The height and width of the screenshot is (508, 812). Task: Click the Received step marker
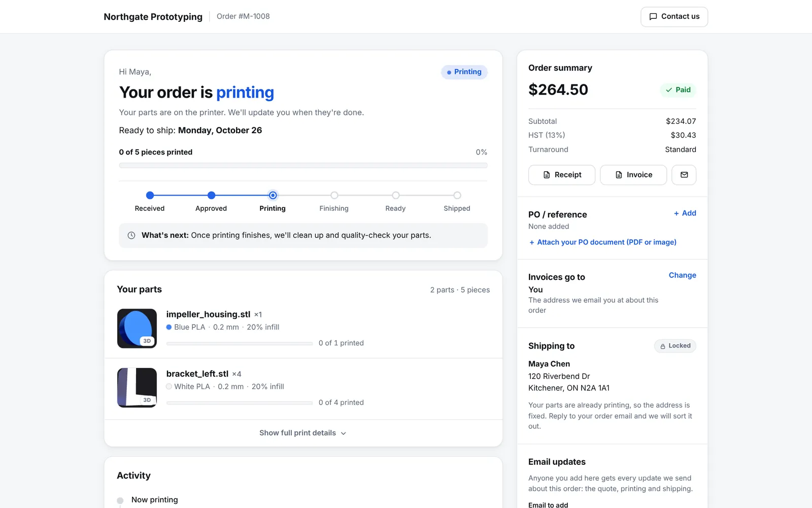pos(150,195)
